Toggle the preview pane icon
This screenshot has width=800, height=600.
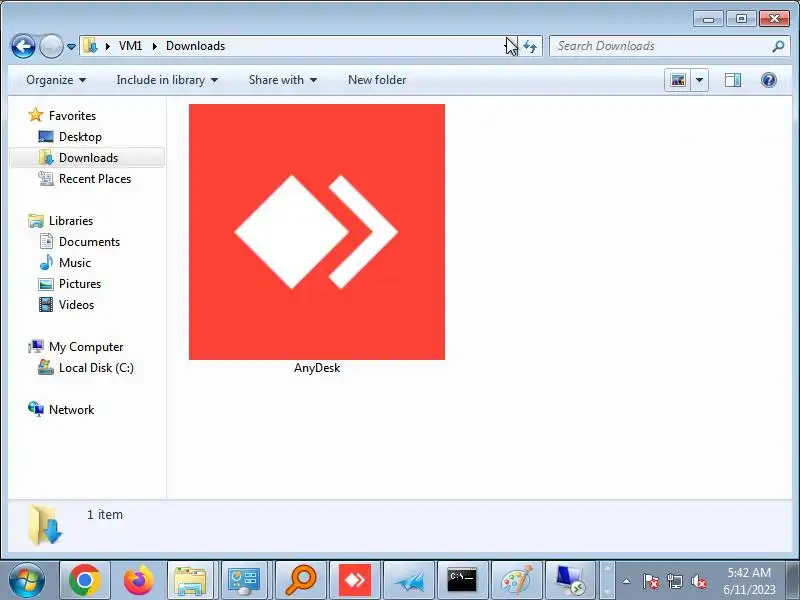click(x=733, y=80)
